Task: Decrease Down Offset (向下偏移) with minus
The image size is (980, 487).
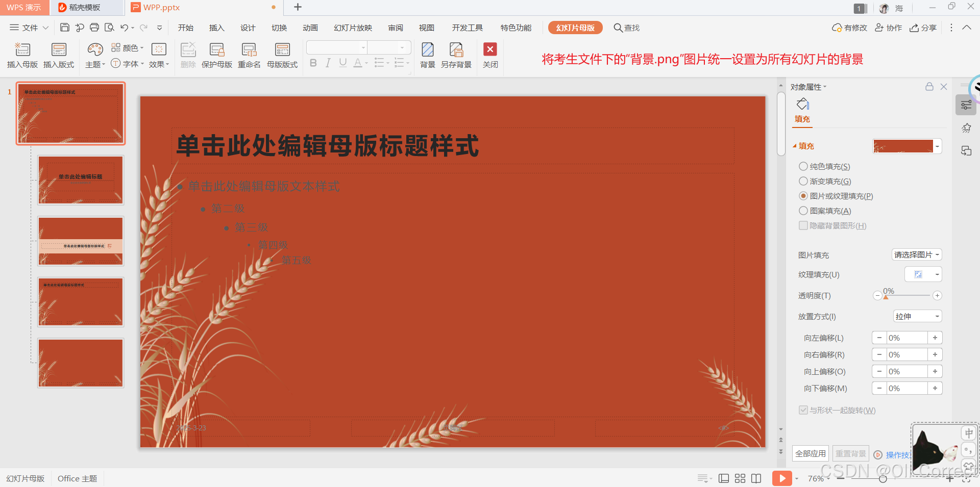Action: (x=879, y=388)
